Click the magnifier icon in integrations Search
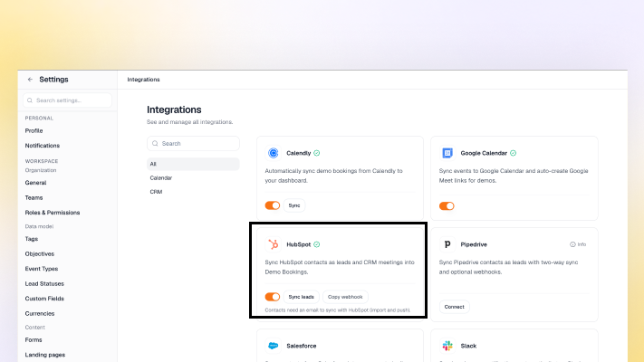The image size is (644, 362). coord(155,144)
